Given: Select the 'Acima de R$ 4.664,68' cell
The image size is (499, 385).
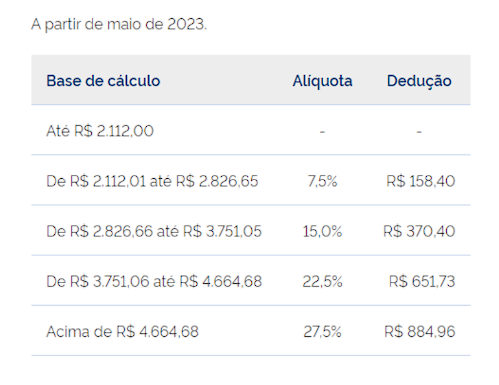Looking at the screenshot, I should coord(122,332).
